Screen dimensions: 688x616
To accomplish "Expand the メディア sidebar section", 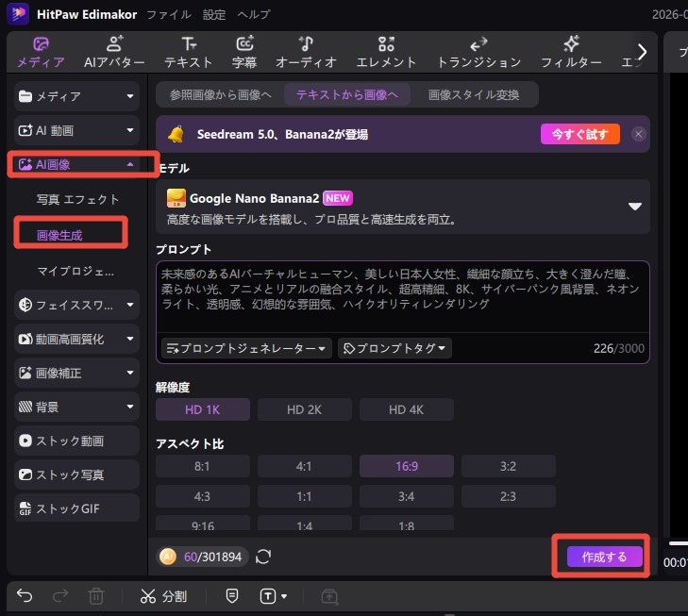I will (76, 96).
